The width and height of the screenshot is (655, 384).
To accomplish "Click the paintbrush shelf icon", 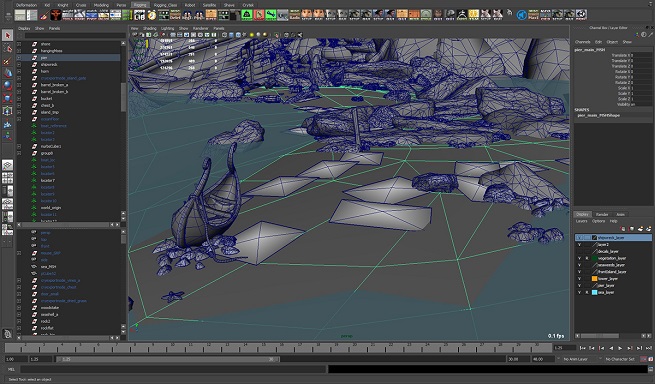I will point(44,15).
